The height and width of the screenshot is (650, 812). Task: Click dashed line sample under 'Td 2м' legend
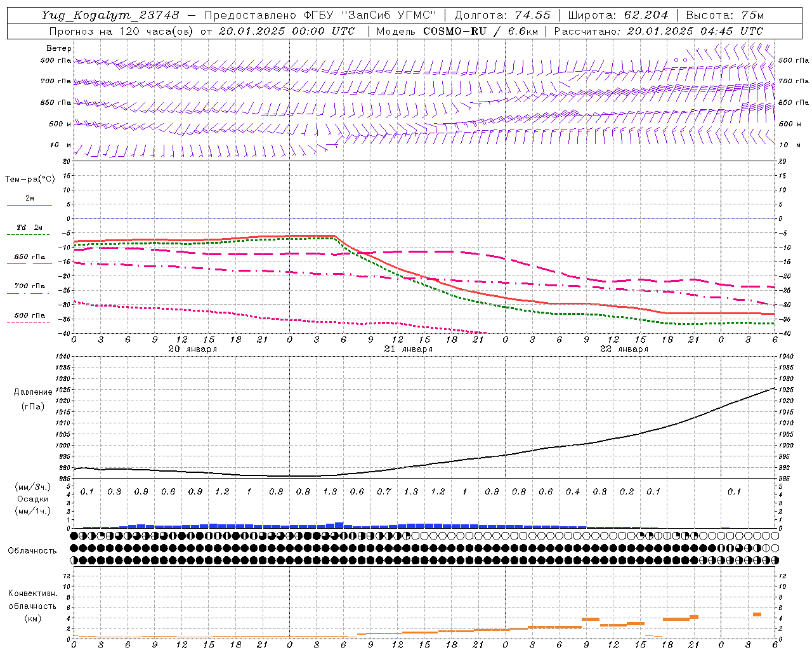tap(29, 234)
